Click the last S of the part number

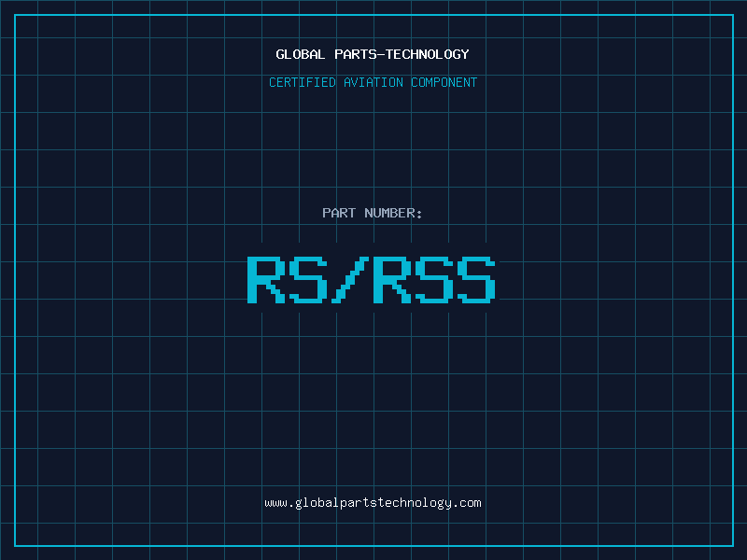coord(476,279)
